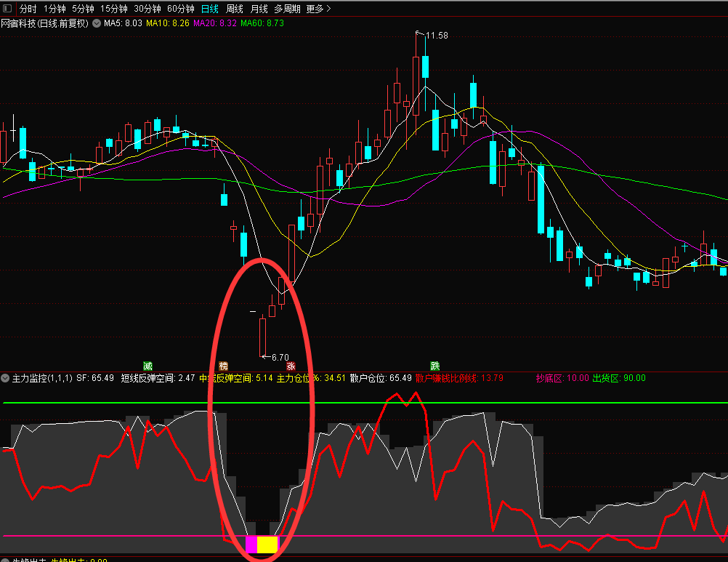The height and width of the screenshot is (562, 728).
Task: Expand the 更多 periods menu
Action: click(318, 9)
